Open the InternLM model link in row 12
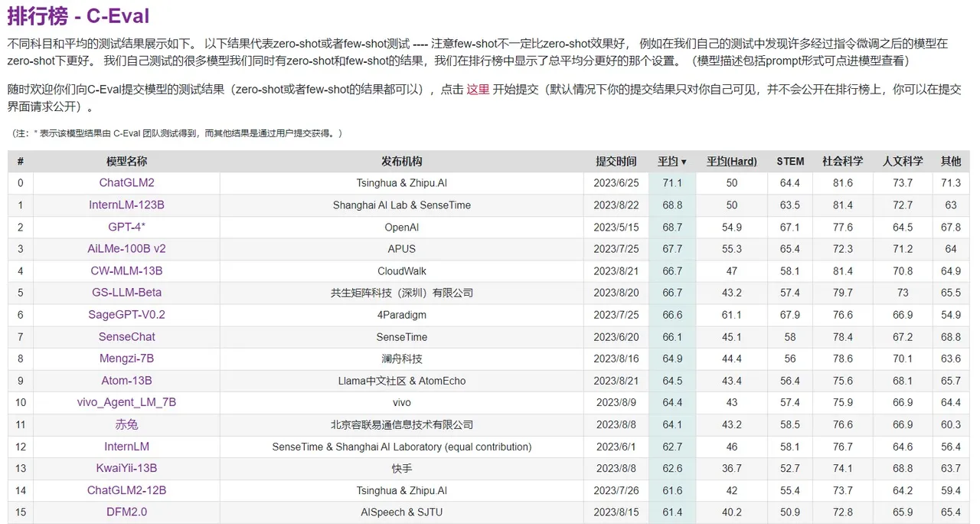 [x=126, y=446]
